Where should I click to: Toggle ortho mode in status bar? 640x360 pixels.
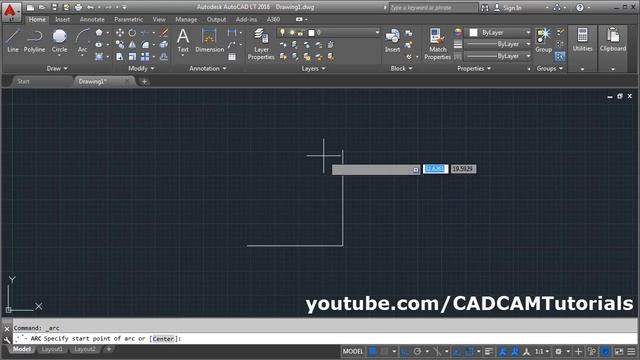(405, 351)
